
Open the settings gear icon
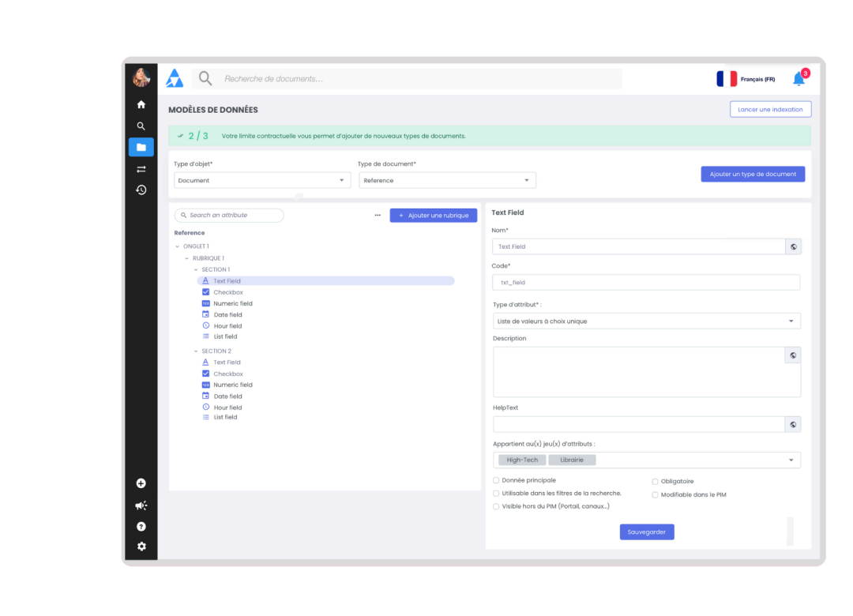tap(141, 547)
